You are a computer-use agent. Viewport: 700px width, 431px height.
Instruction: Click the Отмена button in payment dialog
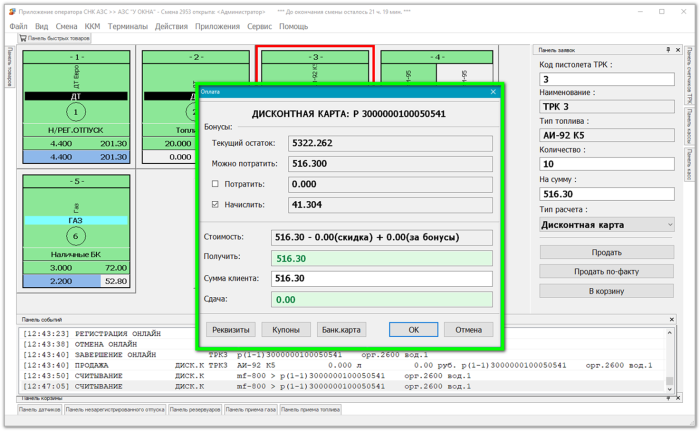pos(468,330)
